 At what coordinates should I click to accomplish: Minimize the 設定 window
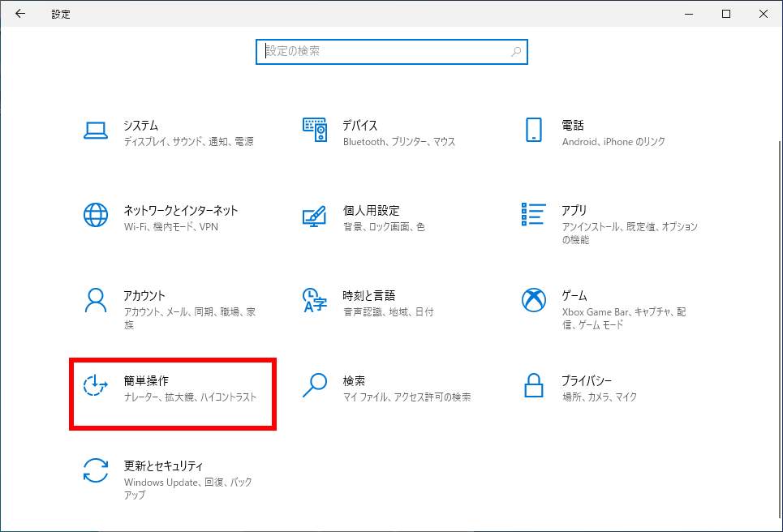point(689,14)
